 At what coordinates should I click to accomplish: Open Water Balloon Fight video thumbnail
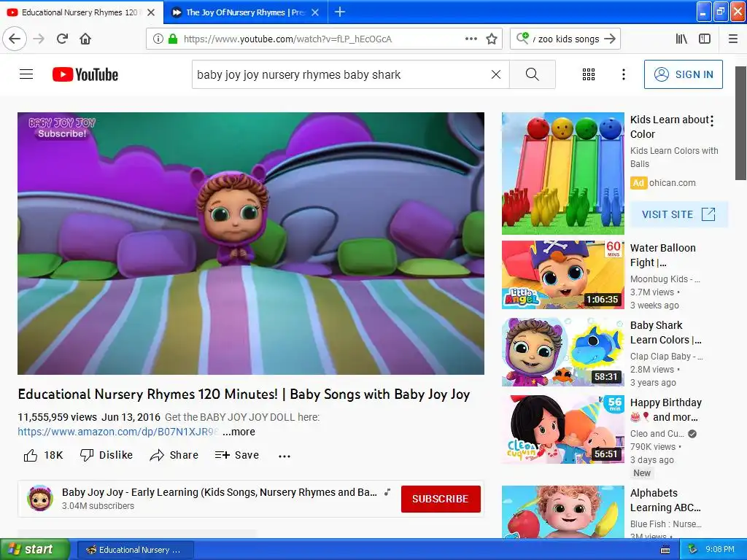pos(562,275)
